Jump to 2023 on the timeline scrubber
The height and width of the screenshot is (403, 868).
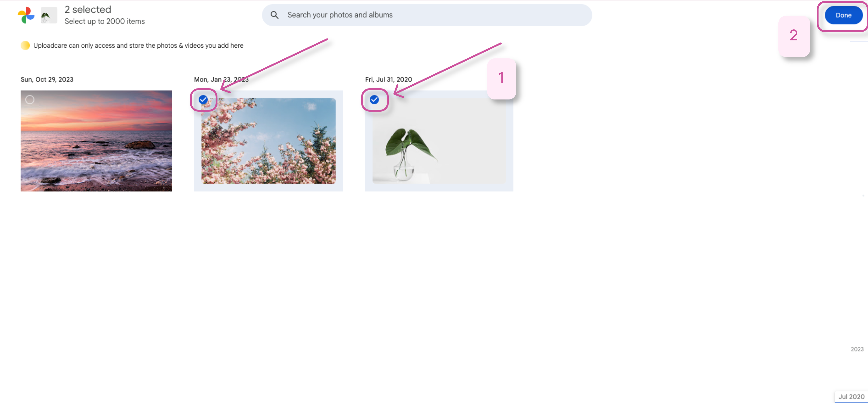tap(857, 349)
